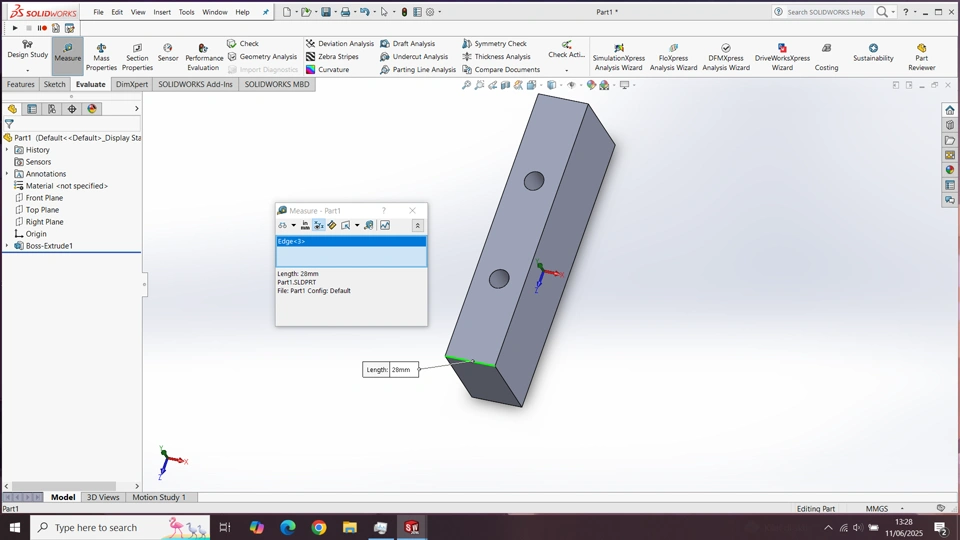
Task: Launch DriveWorksXpress Wizard
Action: (782, 57)
